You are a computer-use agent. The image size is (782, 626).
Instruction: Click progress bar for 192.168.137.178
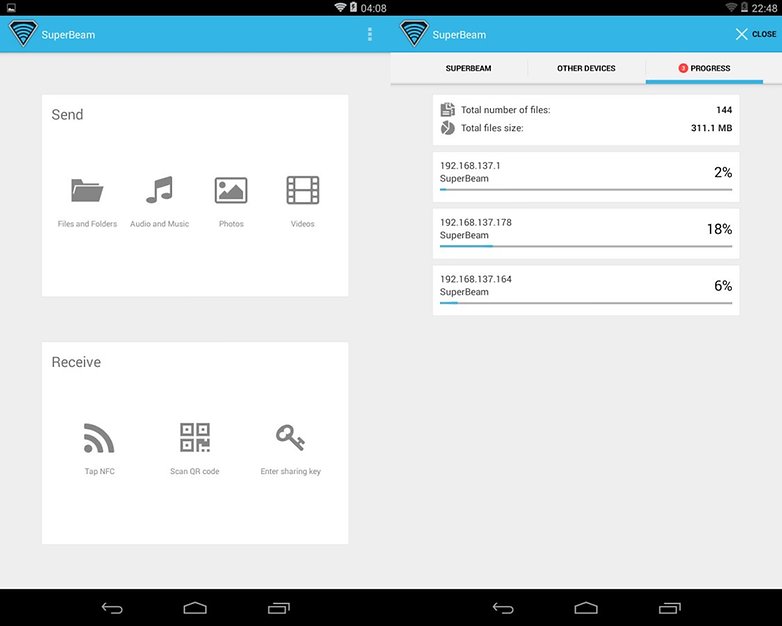586,246
